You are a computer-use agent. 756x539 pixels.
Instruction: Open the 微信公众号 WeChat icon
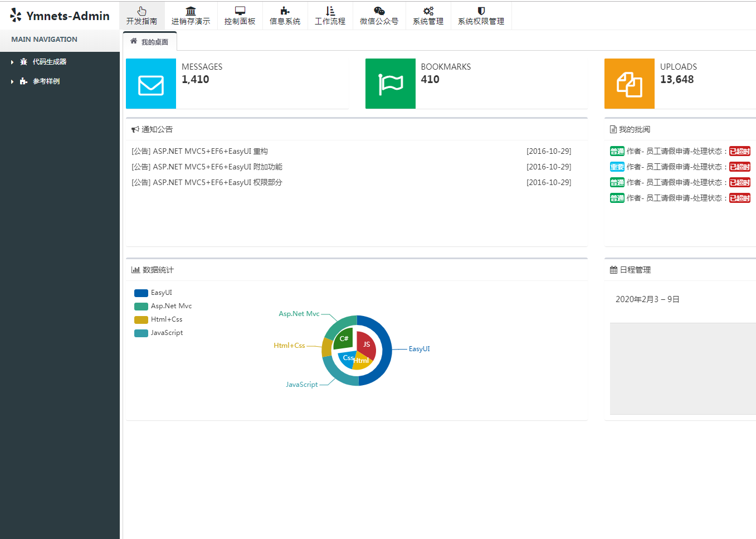point(379,12)
